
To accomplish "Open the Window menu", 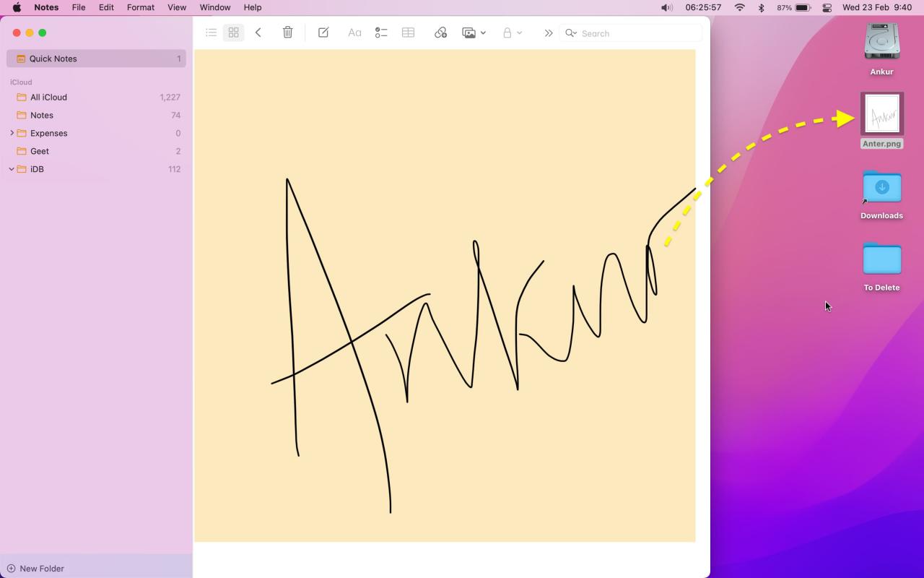I will (215, 7).
